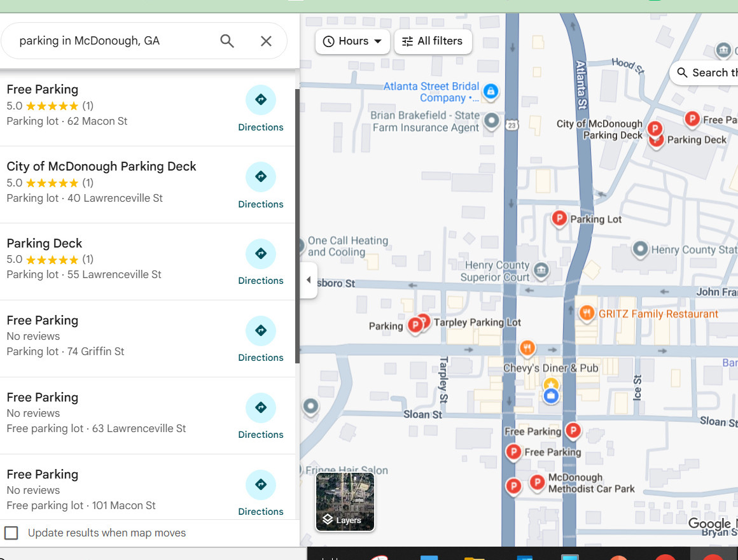Select the Atlanta Street Bridal Company pin

coord(491,92)
